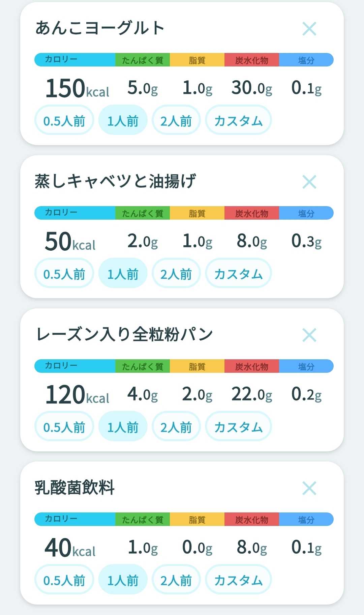Remove the 蒸しキャベツと油揚げ entry with its X

pos(309,182)
